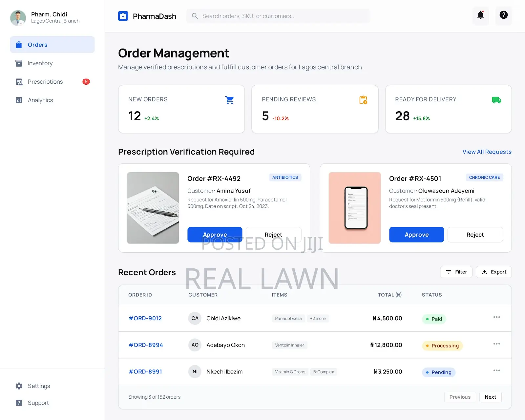Focus the search orders input field
The height and width of the screenshot is (420, 525).
278,16
